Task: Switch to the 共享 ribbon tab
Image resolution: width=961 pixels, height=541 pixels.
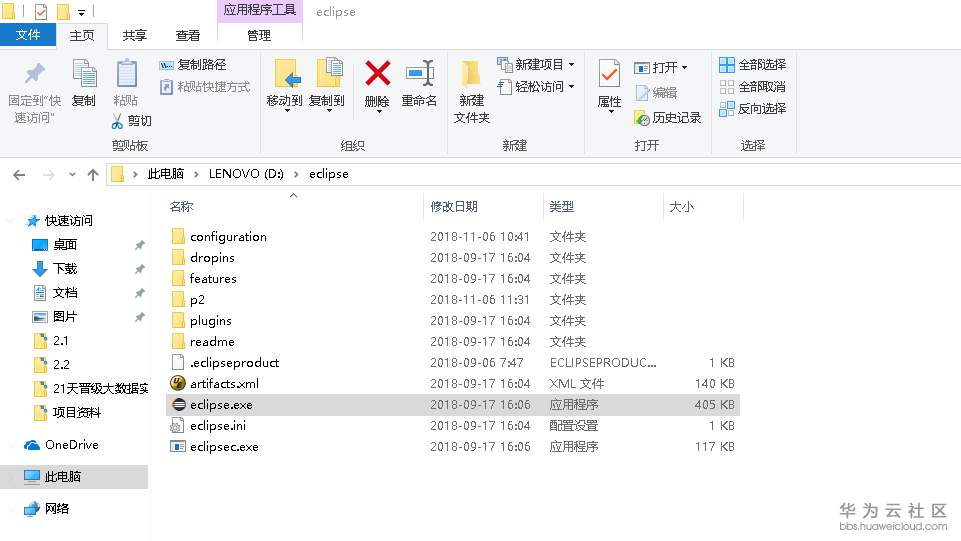Action: point(135,36)
